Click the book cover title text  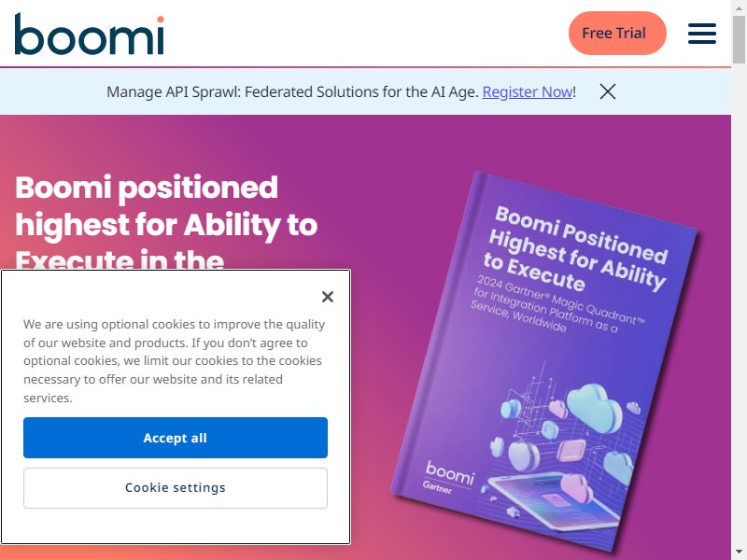coord(577,248)
